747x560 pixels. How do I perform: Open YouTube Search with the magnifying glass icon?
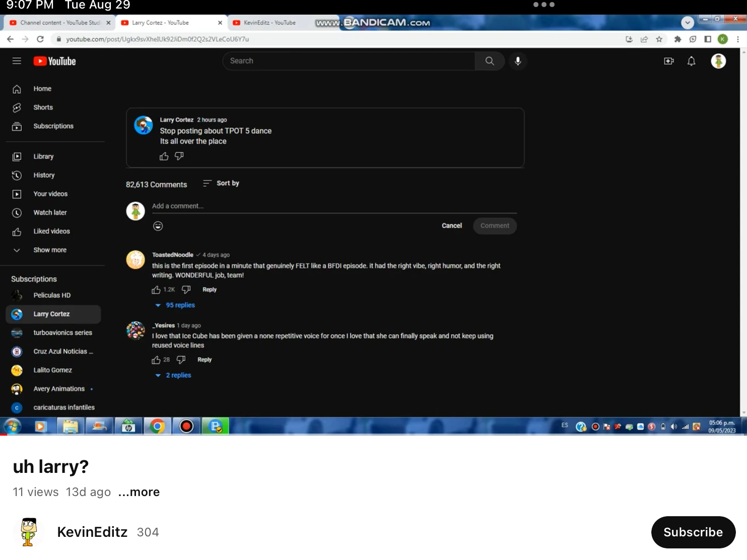tap(489, 60)
